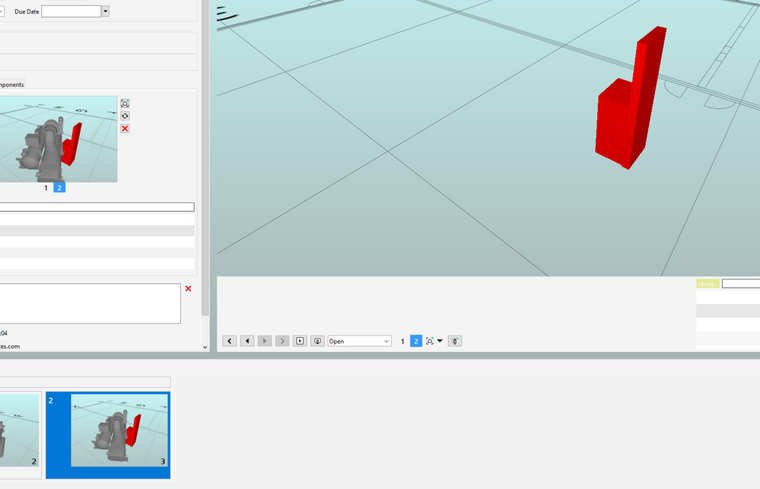Select viewpoint 1 in the viewer toolbar
The image size is (760, 489).
[402, 341]
